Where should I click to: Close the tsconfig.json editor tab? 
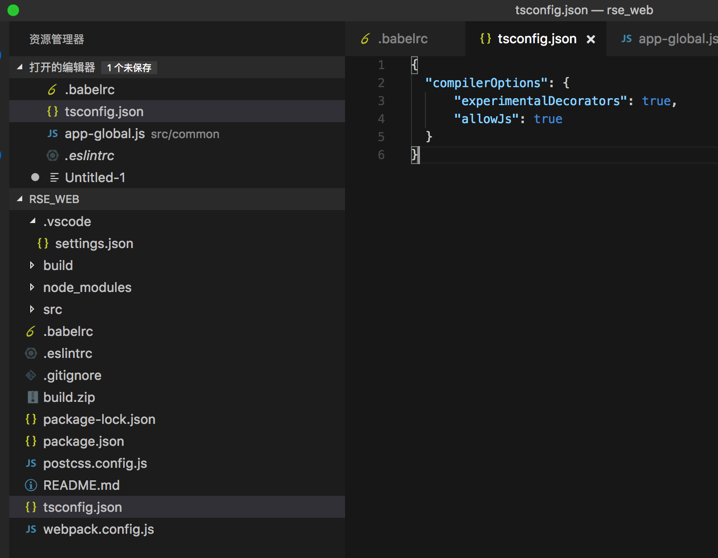tap(591, 39)
